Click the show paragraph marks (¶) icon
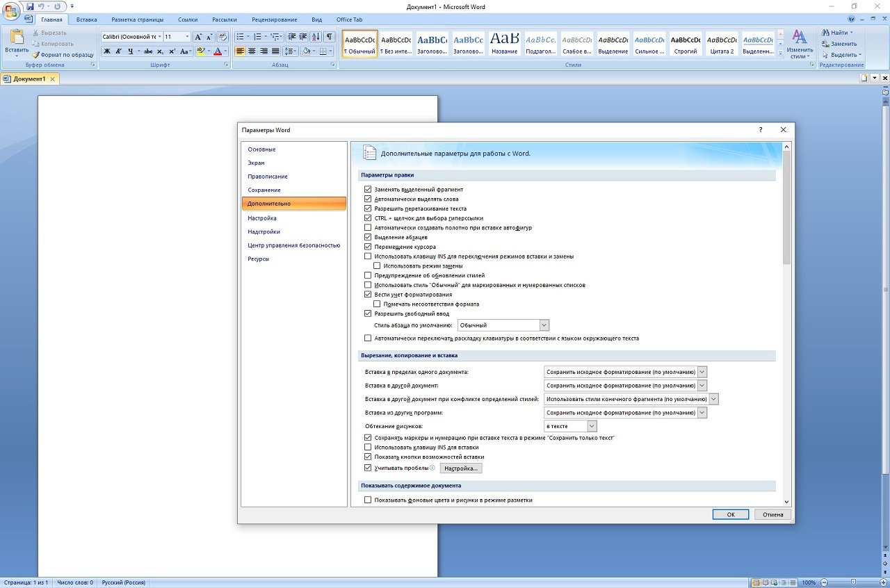The image size is (890, 588). 329,36
